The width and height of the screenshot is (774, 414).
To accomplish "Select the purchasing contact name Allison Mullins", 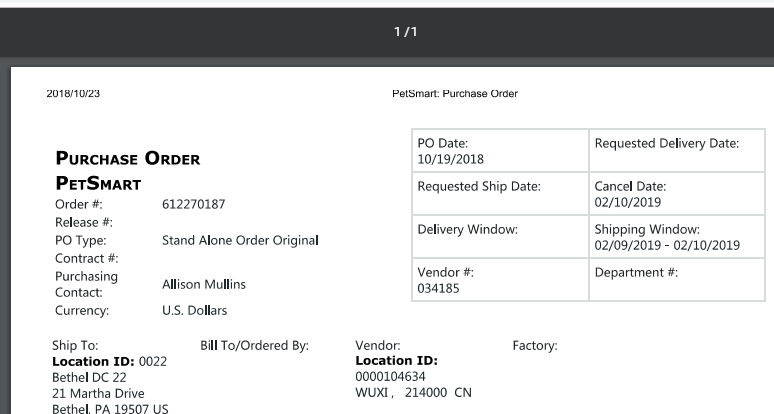I will pos(204,285).
